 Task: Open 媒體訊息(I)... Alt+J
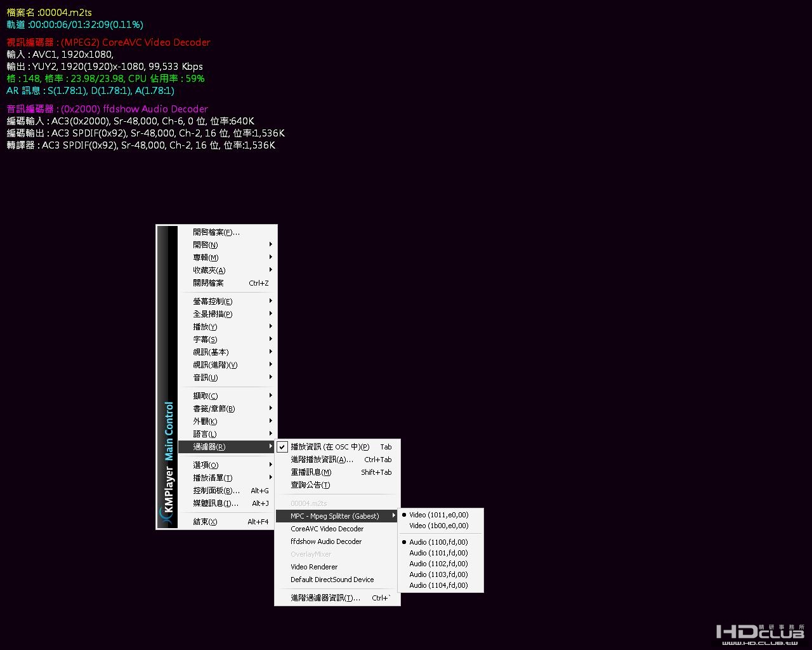click(x=227, y=503)
